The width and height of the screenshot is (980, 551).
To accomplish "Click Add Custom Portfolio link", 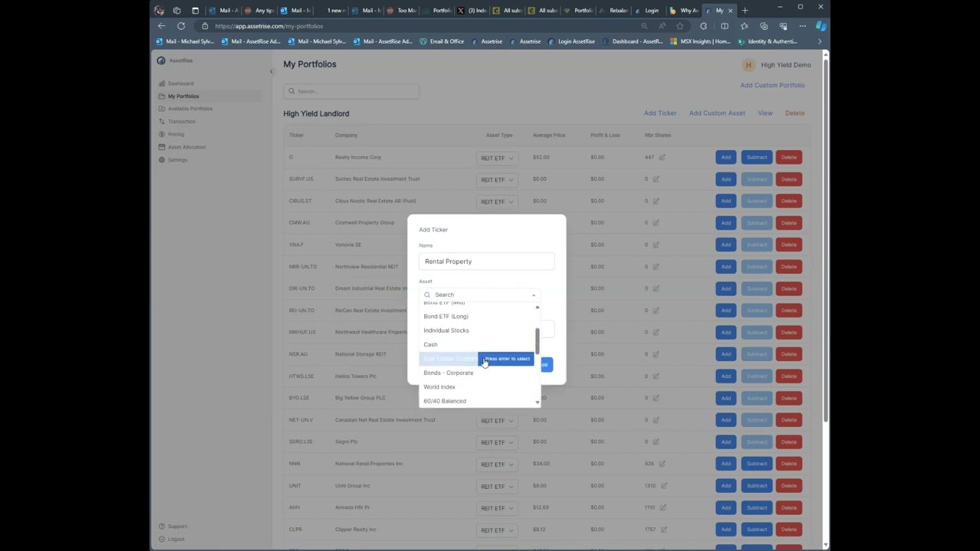I will pyautogui.click(x=773, y=85).
